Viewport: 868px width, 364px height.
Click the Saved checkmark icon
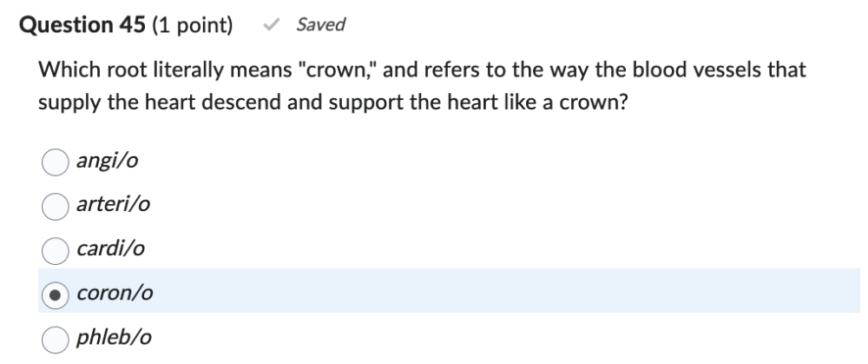pyautogui.click(x=272, y=25)
